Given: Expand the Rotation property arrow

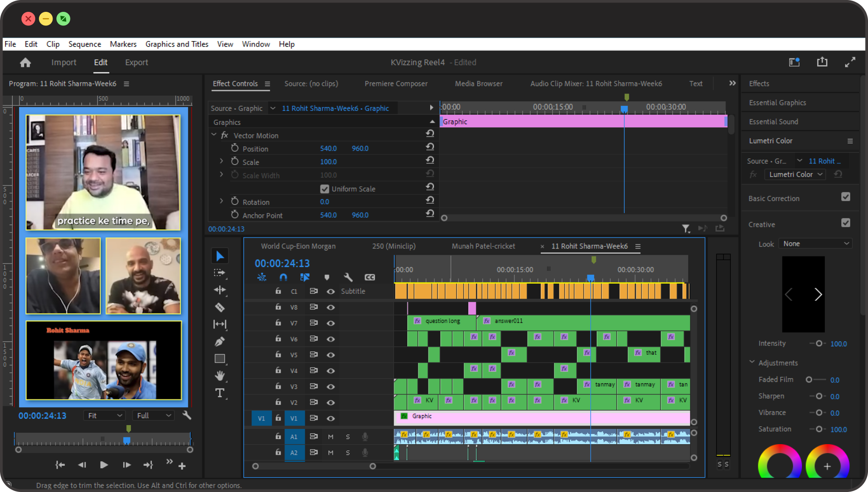Looking at the screenshot, I should point(221,202).
